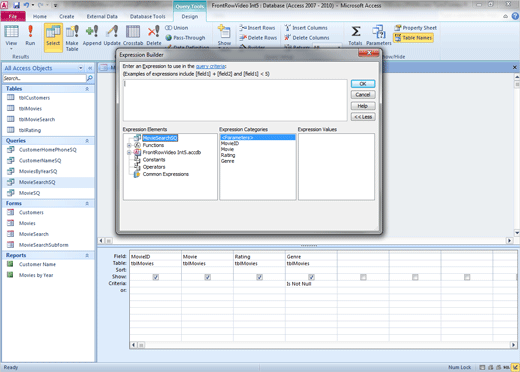Image resolution: width=520 pixels, height=372 pixels.
Task: Open the File tab
Action: [x=13, y=16]
